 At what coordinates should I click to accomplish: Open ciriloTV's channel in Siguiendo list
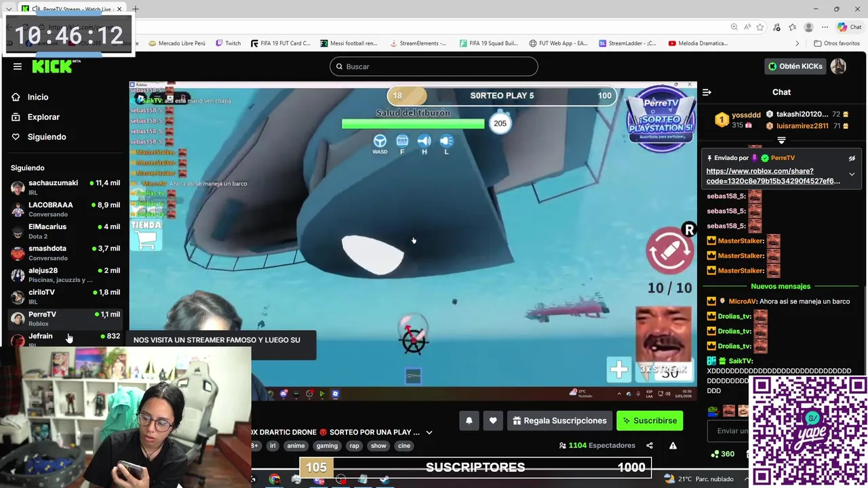pyautogui.click(x=65, y=296)
